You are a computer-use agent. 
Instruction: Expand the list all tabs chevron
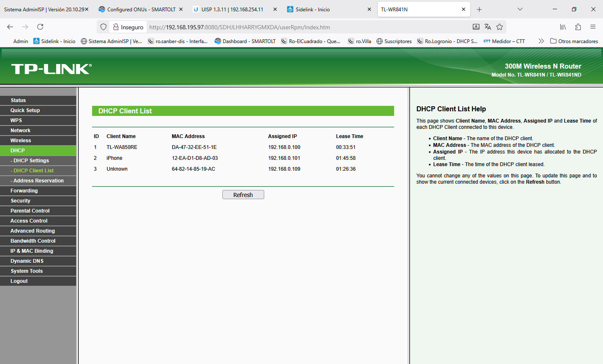pyautogui.click(x=520, y=9)
